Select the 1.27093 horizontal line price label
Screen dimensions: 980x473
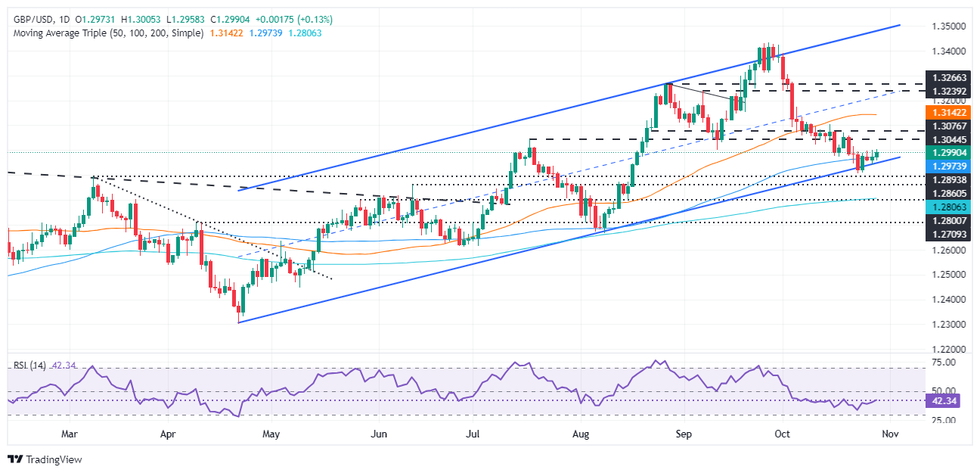(940, 236)
